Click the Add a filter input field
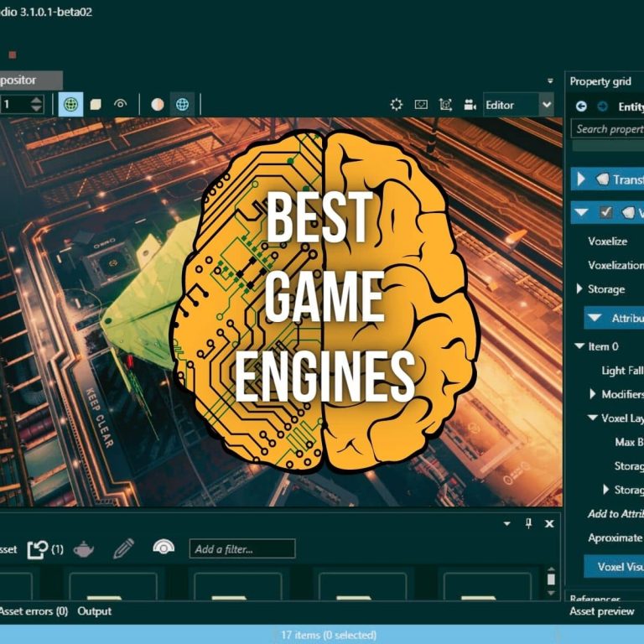Image resolution: width=644 pixels, height=644 pixels. (242, 549)
